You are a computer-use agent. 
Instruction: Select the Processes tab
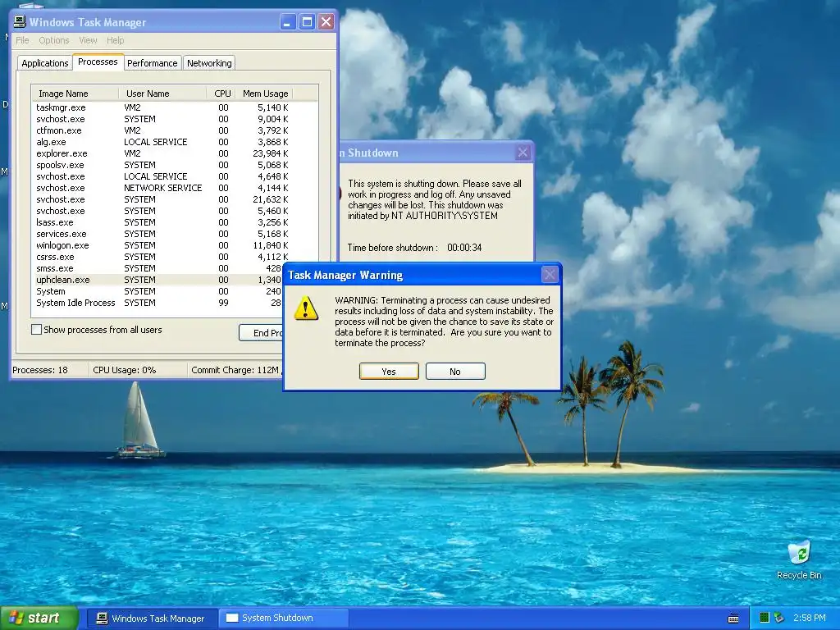pos(98,62)
